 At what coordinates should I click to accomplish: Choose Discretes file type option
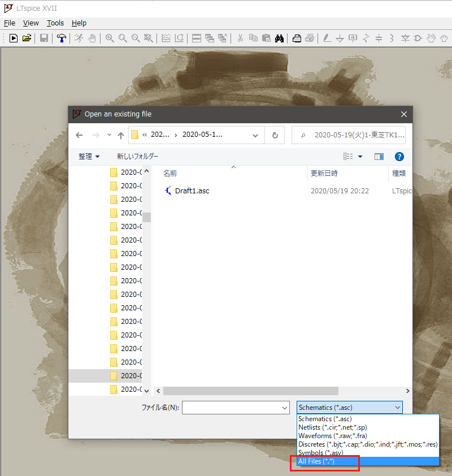click(x=368, y=444)
